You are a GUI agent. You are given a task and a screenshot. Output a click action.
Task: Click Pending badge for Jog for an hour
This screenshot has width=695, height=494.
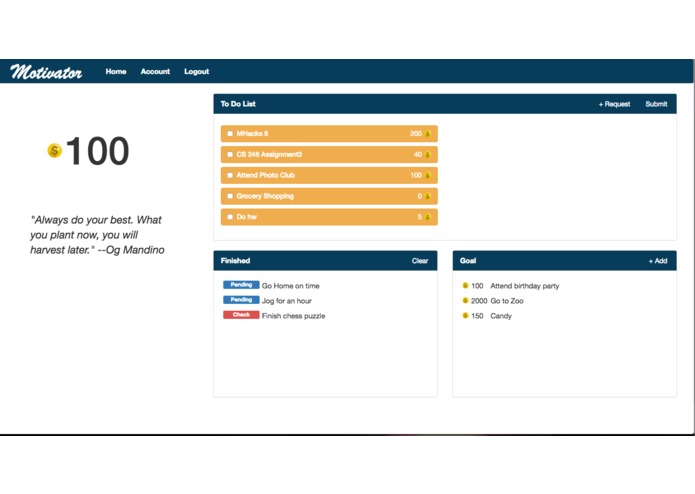(x=241, y=300)
